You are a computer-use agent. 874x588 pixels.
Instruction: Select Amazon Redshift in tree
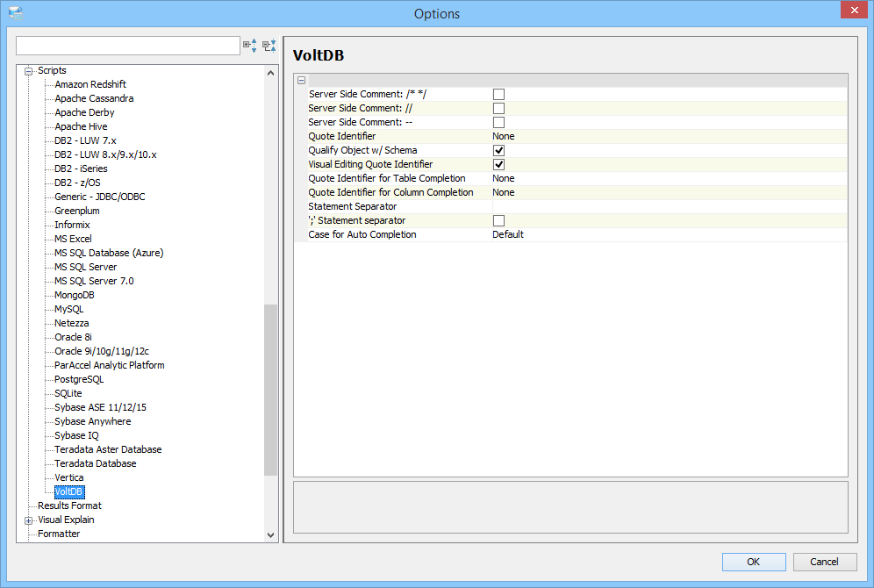point(90,84)
